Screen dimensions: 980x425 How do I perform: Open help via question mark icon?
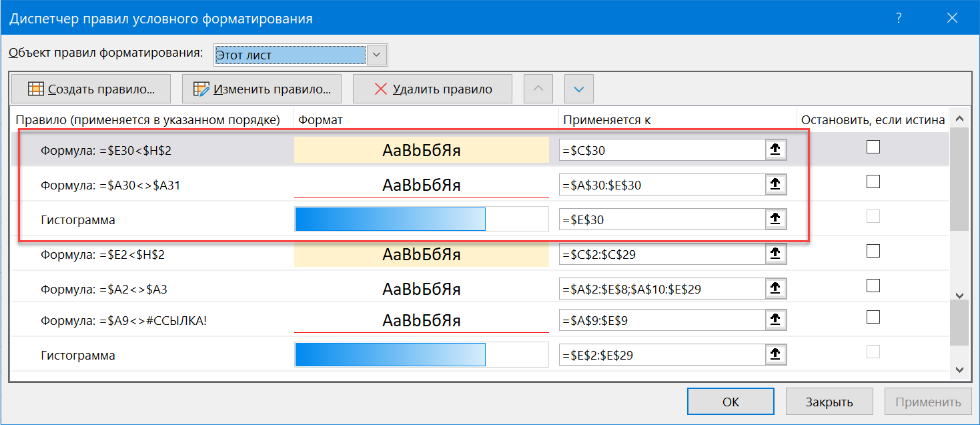[899, 19]
